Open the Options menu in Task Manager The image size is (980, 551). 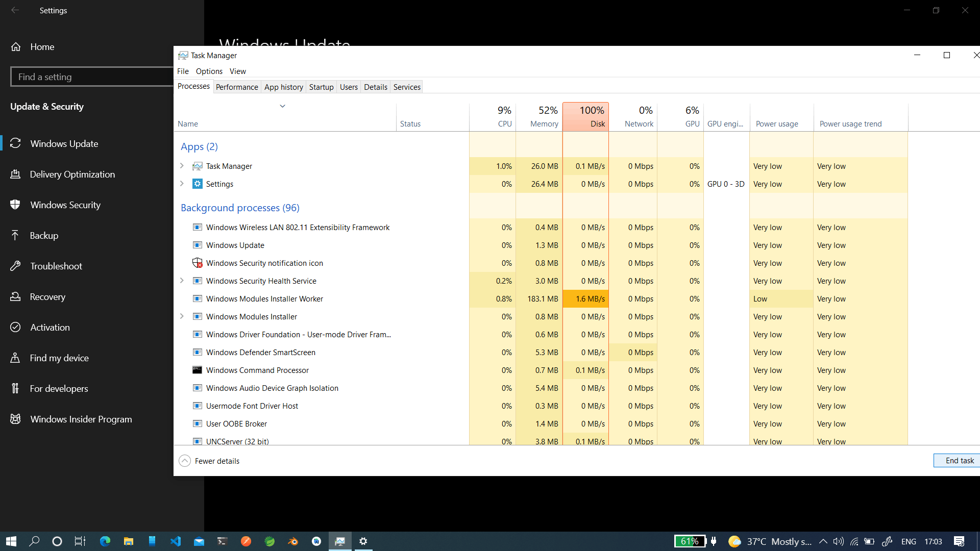click(x=209, y=71)
